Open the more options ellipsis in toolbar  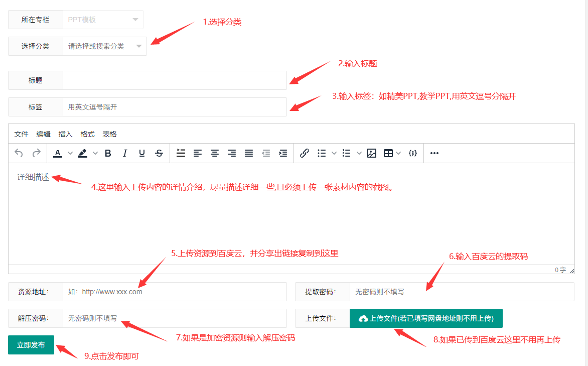click(434, 154)
